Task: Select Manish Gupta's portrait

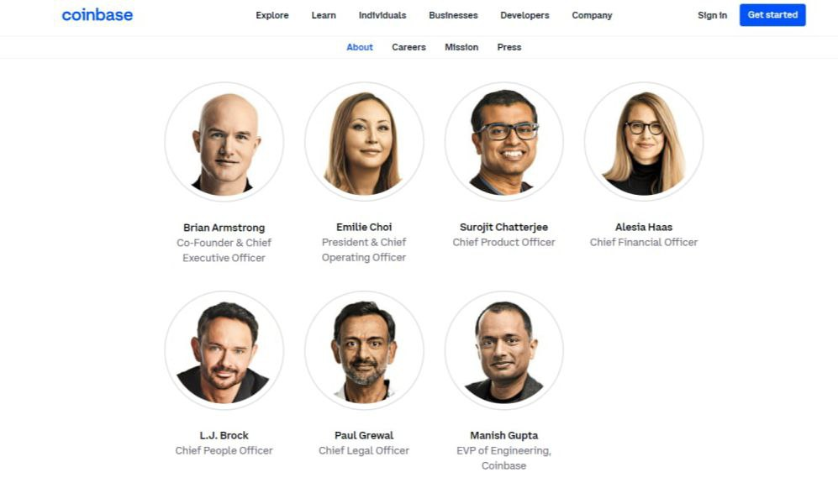Action: coord(504,350)
